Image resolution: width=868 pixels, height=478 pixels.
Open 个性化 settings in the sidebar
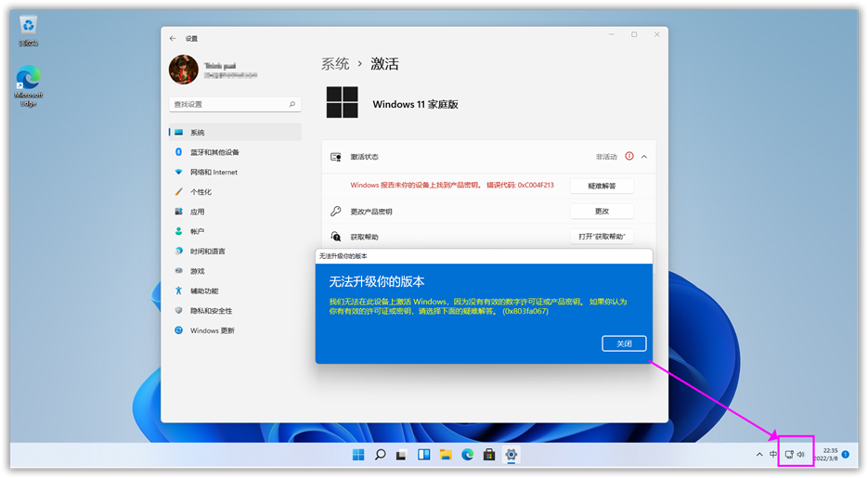tap(201, 192)
